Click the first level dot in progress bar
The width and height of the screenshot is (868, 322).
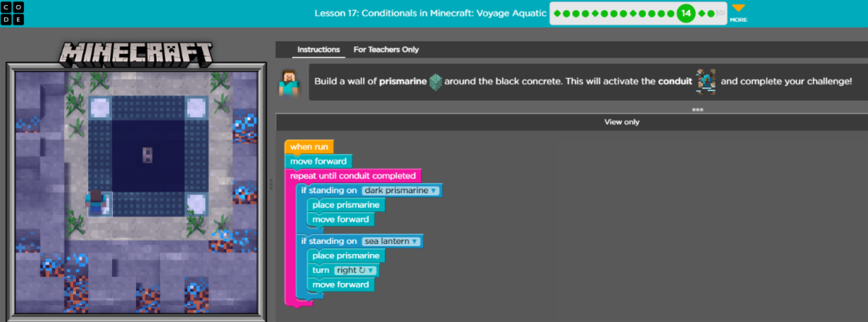[557, 14]
